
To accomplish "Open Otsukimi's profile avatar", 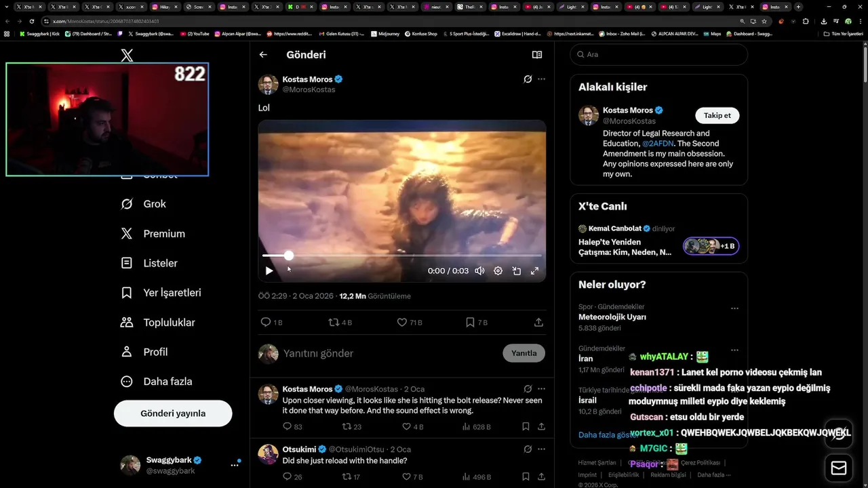I will (x=269, y=455).
